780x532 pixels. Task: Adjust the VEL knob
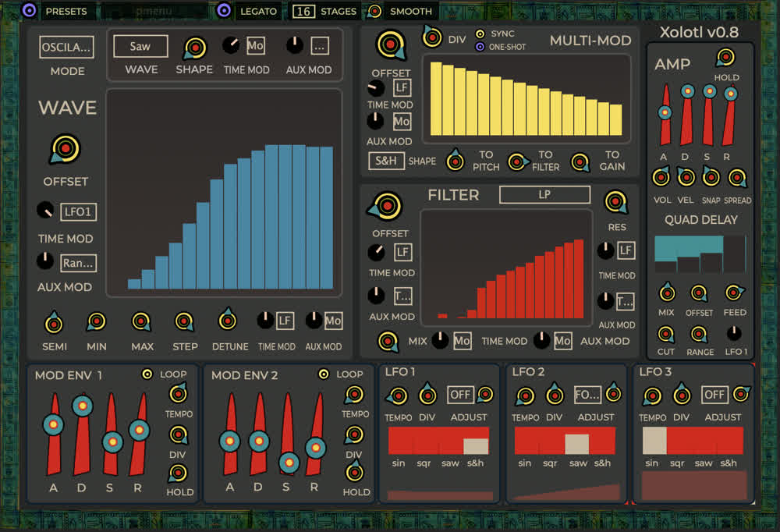pyautogui.click(x=686, y=177)
